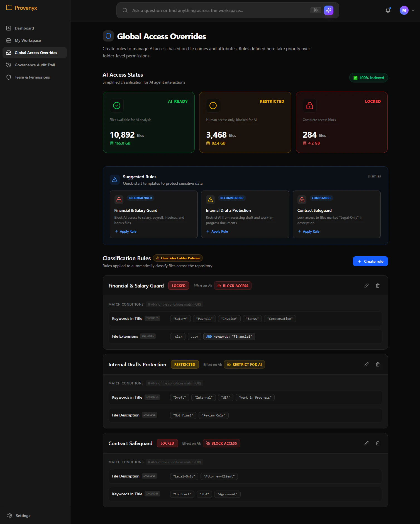Apply the Financial & Salary Guard rule
Image resolution: width=420 pixels, height=524 pixels.
point(126,231)
